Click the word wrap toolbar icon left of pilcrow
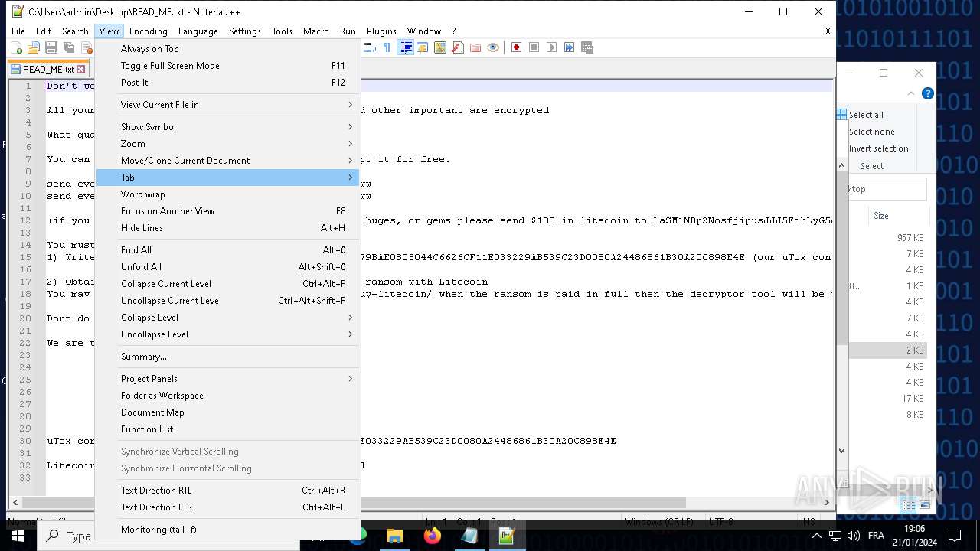This screenshot has width=980, height=551. coord(369,47)
